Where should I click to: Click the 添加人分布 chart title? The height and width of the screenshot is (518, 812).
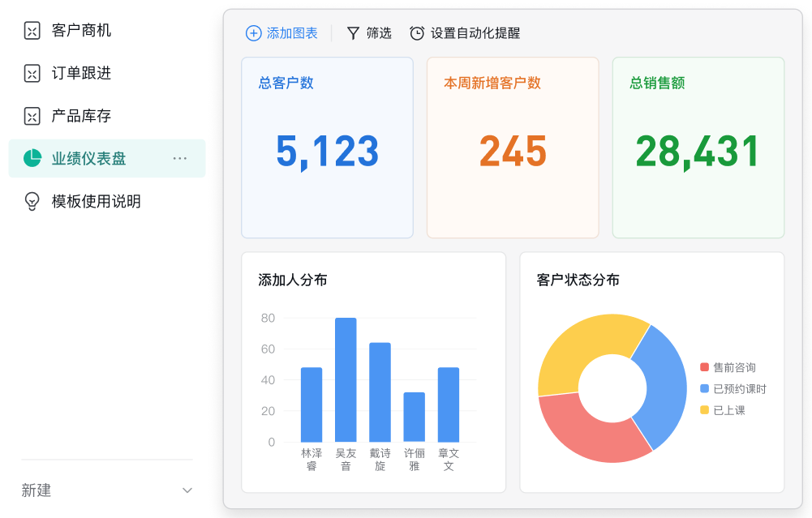[293, 280]
